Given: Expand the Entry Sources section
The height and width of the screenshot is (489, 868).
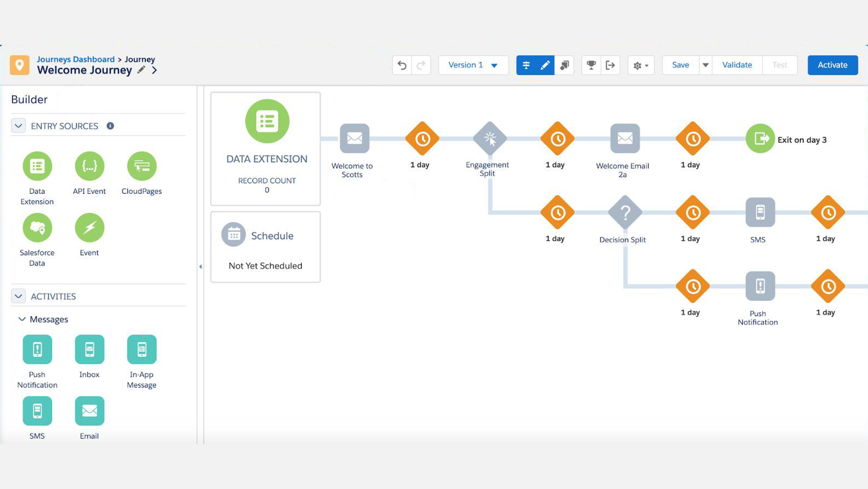Looking at the screenshot, I should [18, 125].
